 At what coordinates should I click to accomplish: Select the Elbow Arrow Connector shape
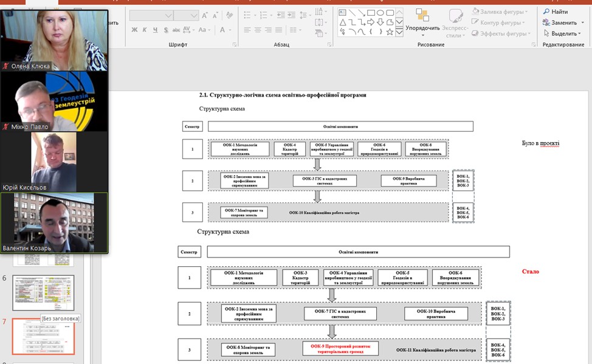(x=361, y=22)
